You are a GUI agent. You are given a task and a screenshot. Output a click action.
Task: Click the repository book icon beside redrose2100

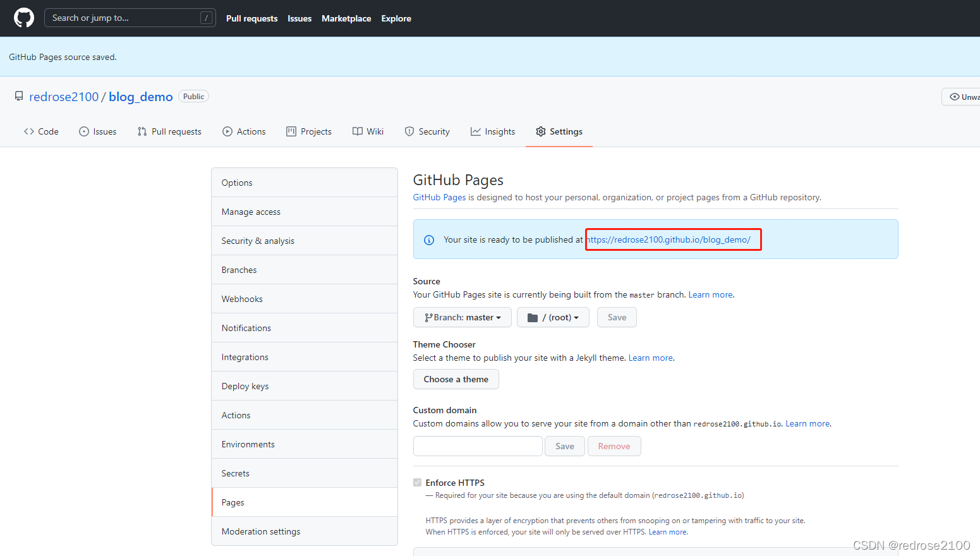(x=19, y=96)
